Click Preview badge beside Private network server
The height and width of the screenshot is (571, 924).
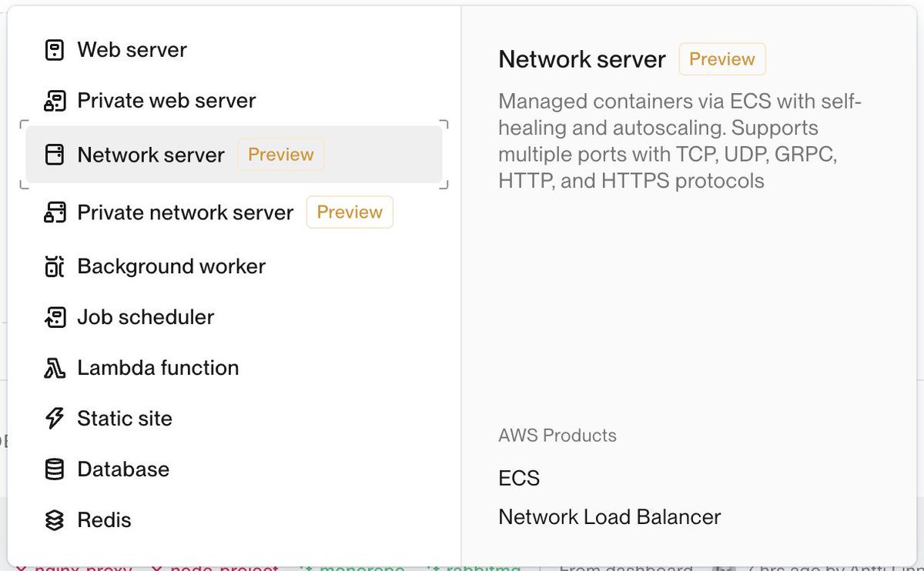click(x=350, y=212)
